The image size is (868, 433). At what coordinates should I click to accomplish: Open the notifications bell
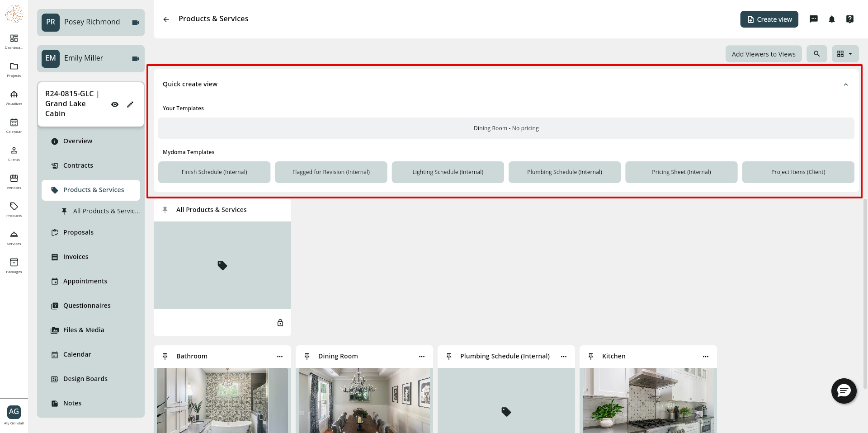pos(832,19)
